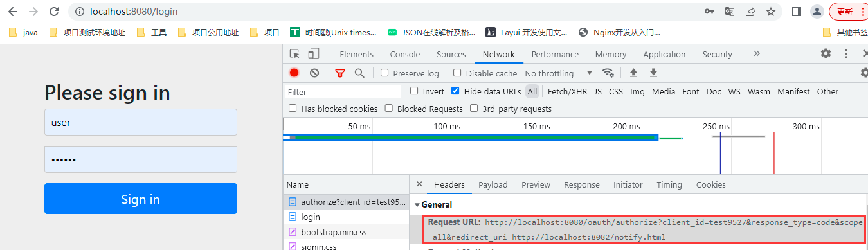Open java bookmarks folder
868x250 pixels.
click(24, 32)
